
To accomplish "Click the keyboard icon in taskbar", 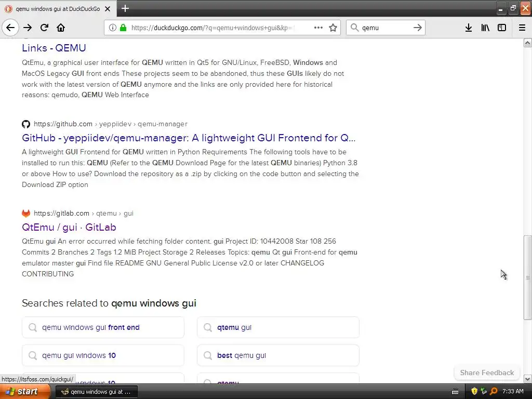I will [x=455, y=392].
